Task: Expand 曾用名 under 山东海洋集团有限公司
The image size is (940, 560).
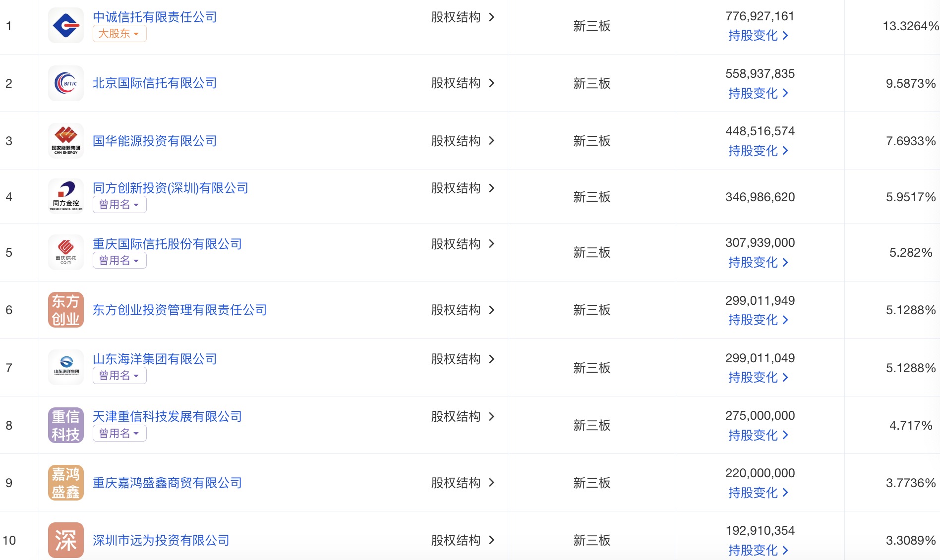Action: click(119, 376)
